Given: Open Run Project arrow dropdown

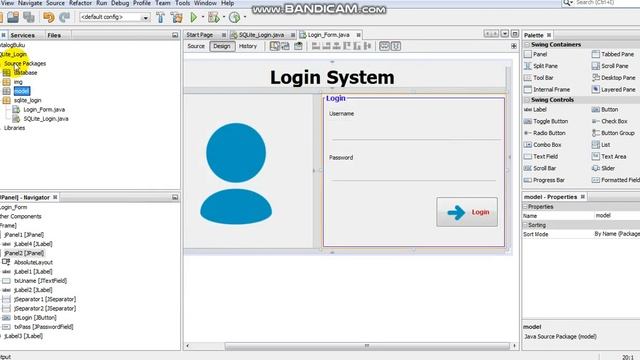Looking at the screenshot, I should click(203, 17).
